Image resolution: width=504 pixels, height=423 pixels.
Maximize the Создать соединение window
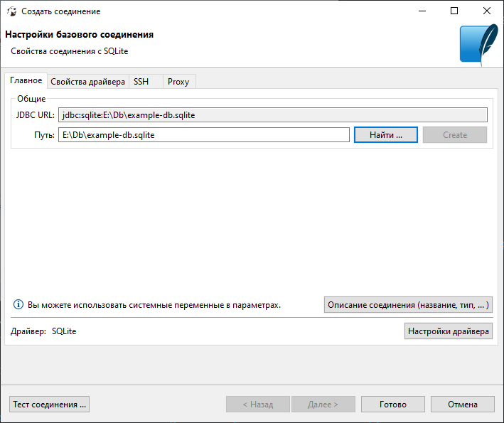(x=454, y=11)
